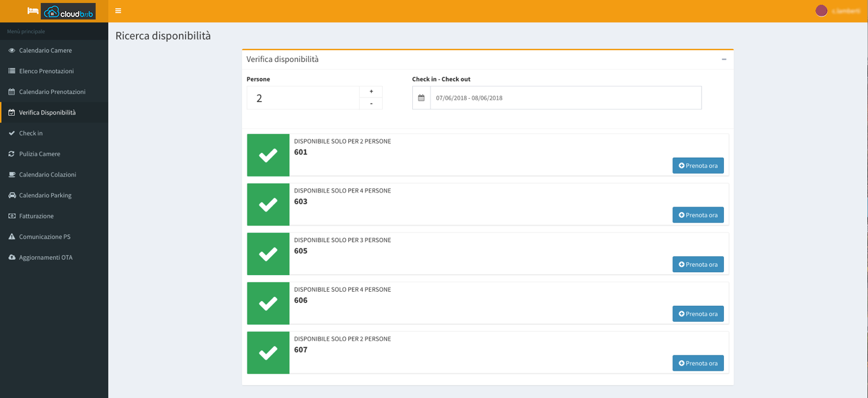
Task: Click the check-calendar icon beside Verifica Disponibilità
Action: coord(12,112)
